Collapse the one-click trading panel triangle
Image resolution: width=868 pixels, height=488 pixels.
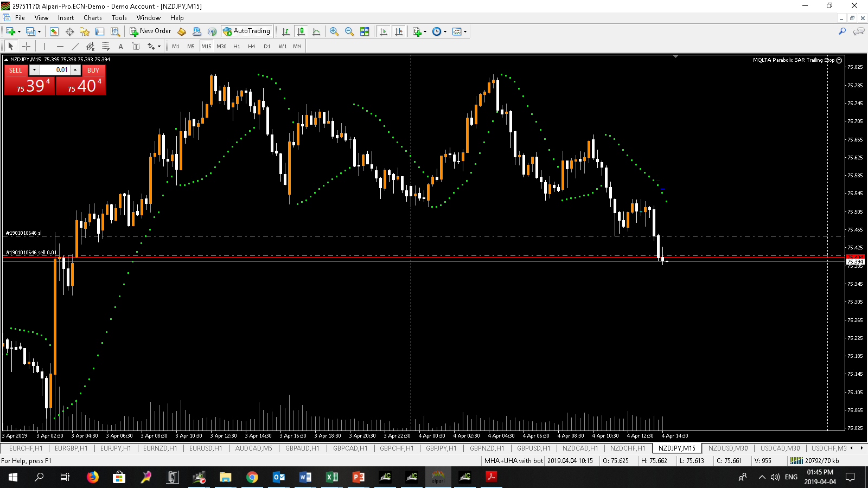tap(6, 60)
